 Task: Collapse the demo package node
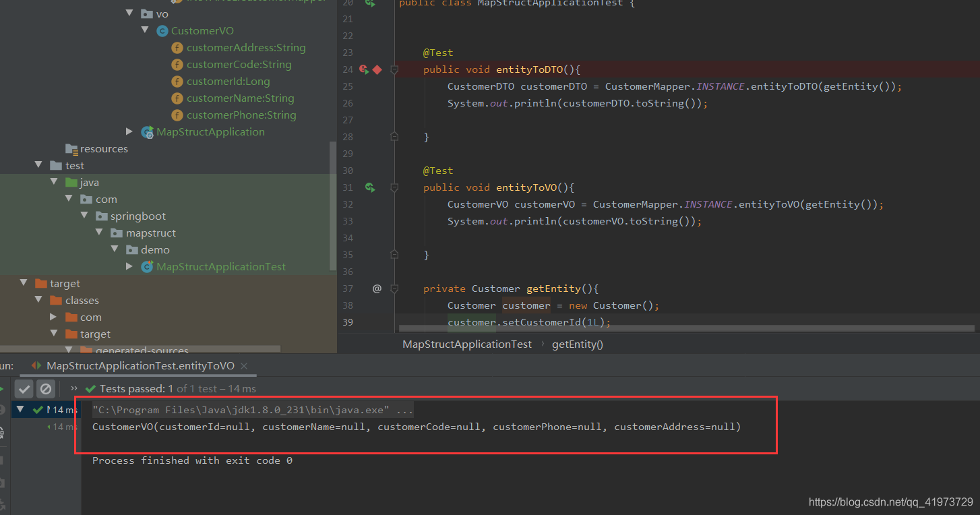tap(115, 249)
